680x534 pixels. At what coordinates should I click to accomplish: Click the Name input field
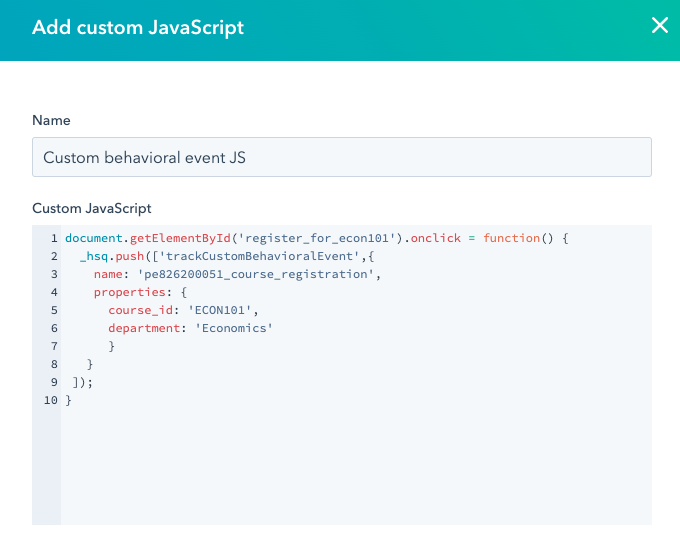click(x=342, y=158)
